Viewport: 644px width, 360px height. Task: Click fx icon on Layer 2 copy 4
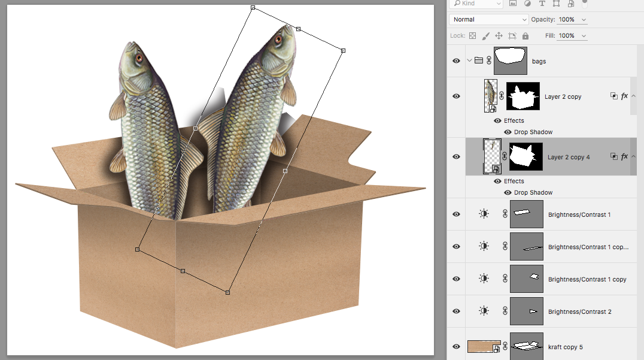[624, 156]
